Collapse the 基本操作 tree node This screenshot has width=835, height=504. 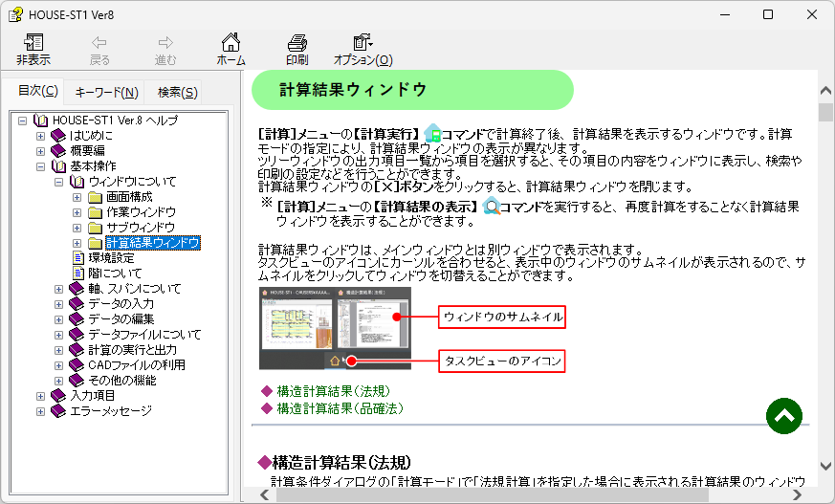pos(40,166)
